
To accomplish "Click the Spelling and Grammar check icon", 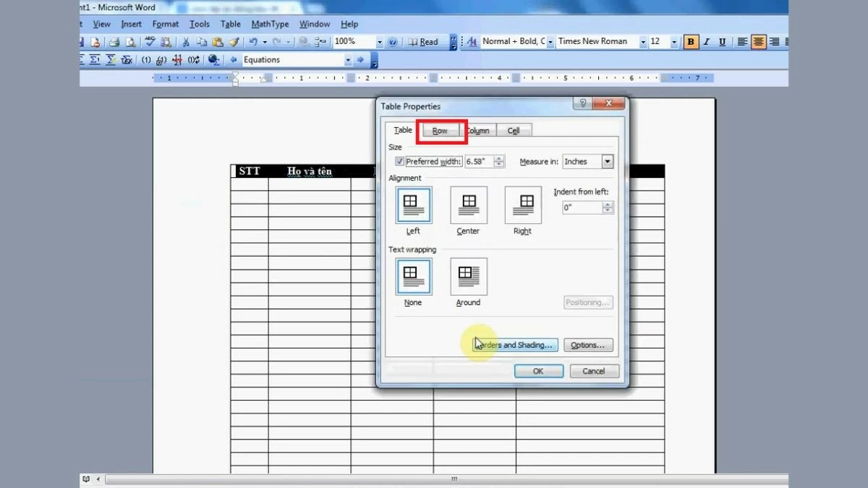I will (149, 42).
